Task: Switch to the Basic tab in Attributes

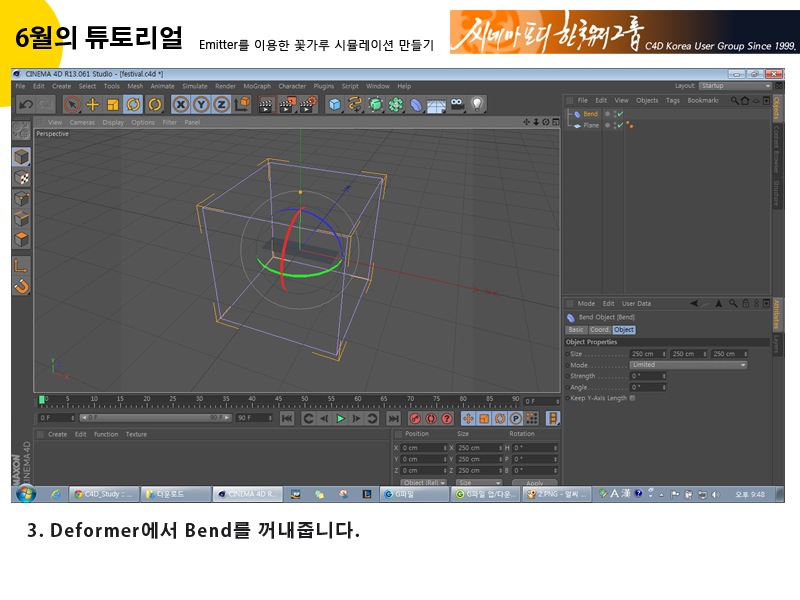Action: coord(576,330)
